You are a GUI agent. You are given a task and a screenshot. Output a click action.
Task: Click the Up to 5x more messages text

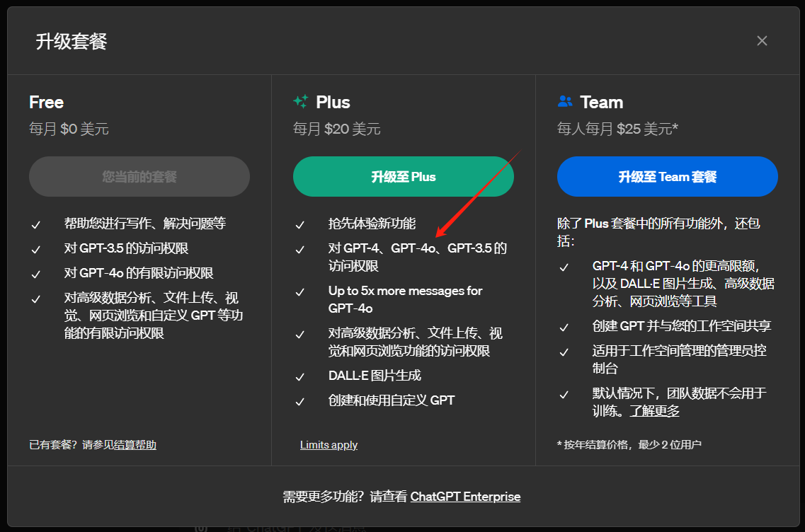click(x=405, y=299)
